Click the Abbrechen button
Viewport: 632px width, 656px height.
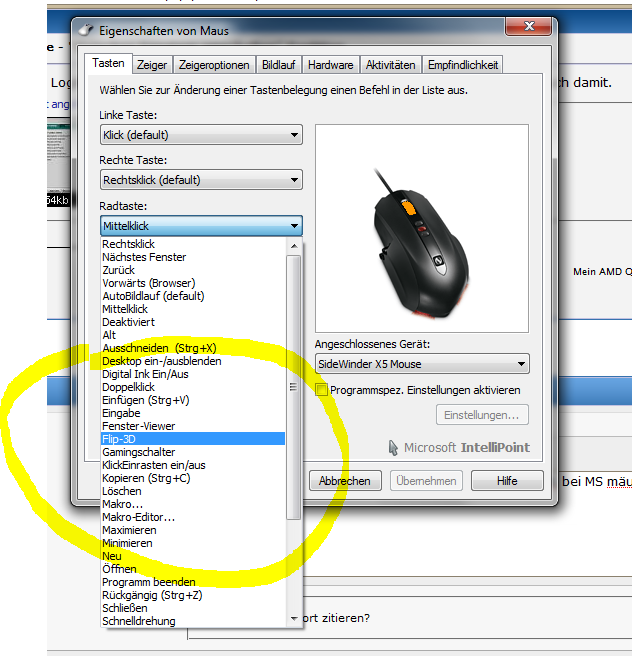click(345, 481)
